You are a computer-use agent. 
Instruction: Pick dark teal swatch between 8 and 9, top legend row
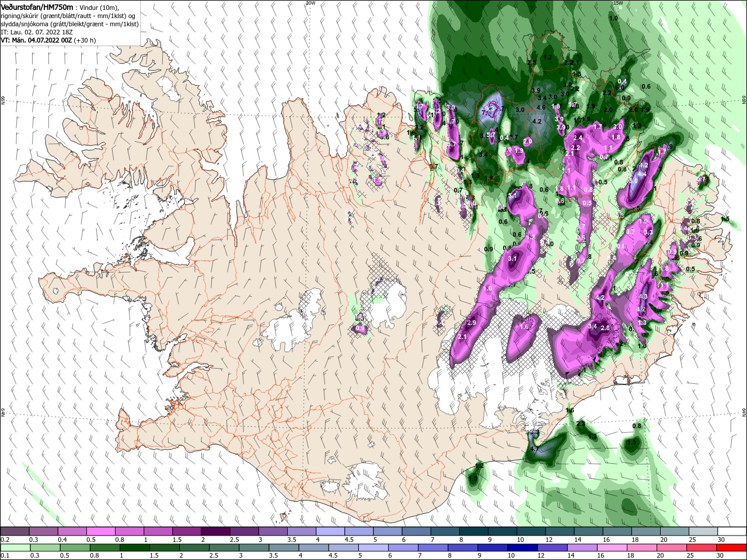[473, 531]
